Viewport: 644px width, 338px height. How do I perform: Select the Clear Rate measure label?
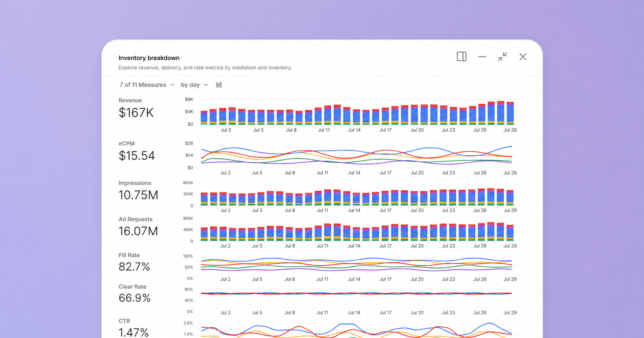132,287
